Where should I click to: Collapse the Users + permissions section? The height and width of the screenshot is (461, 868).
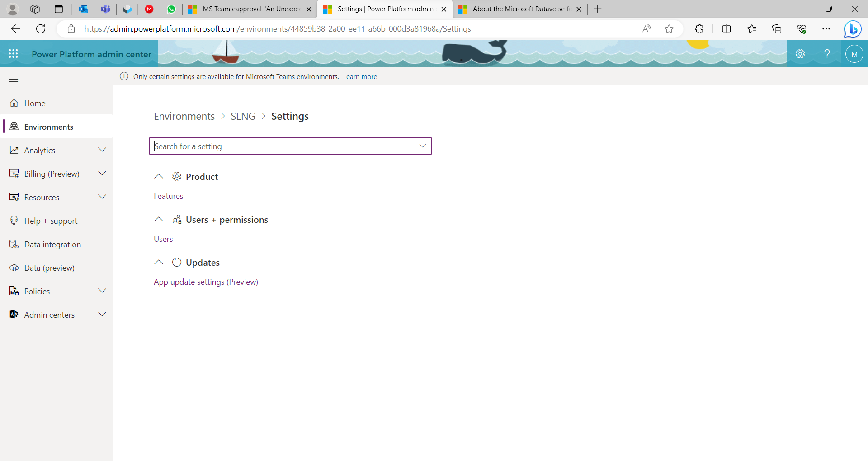159,219
